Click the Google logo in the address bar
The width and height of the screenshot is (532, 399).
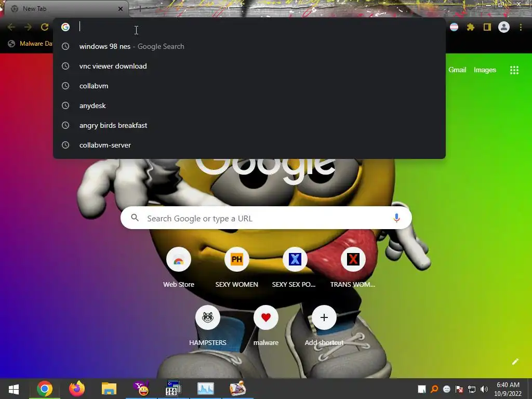click(x=65, y=27)
